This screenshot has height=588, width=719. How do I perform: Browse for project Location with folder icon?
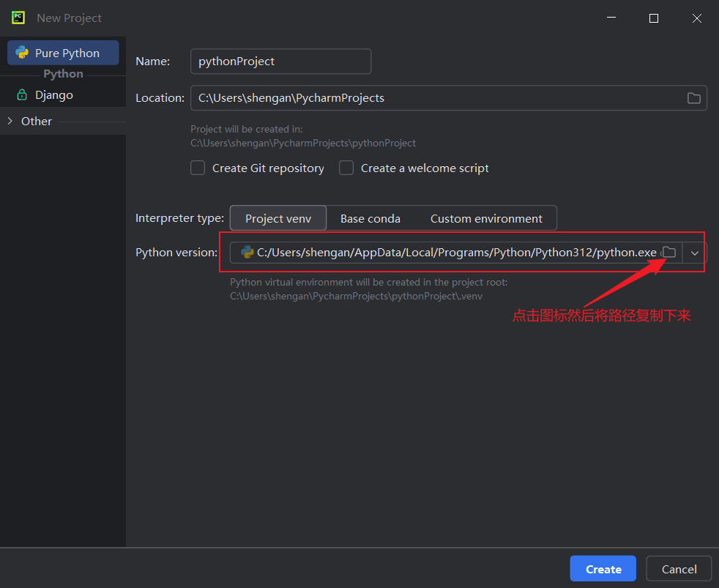coord(693,98)
